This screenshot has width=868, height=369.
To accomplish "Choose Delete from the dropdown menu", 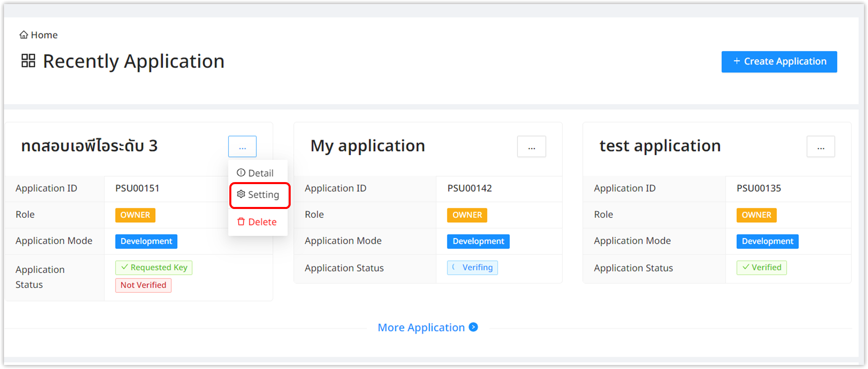I will 262,222.
